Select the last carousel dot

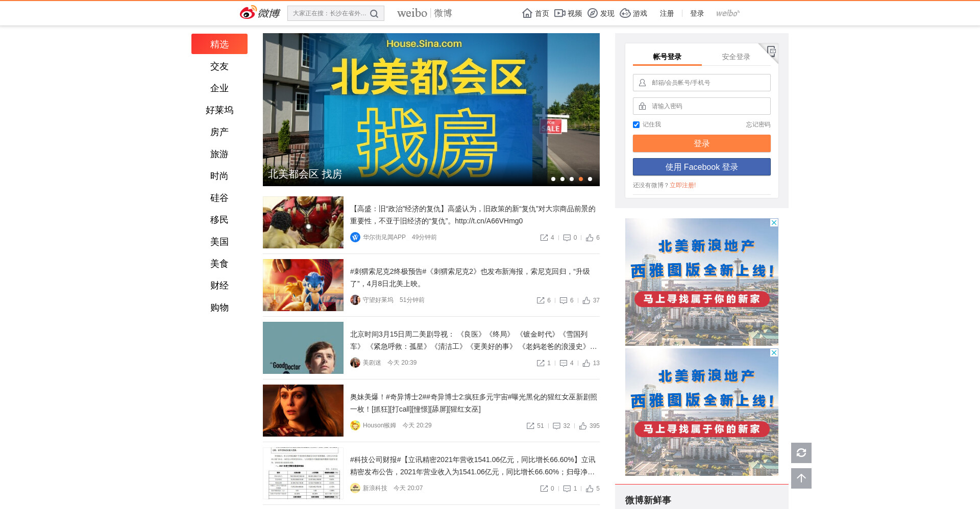590,179
